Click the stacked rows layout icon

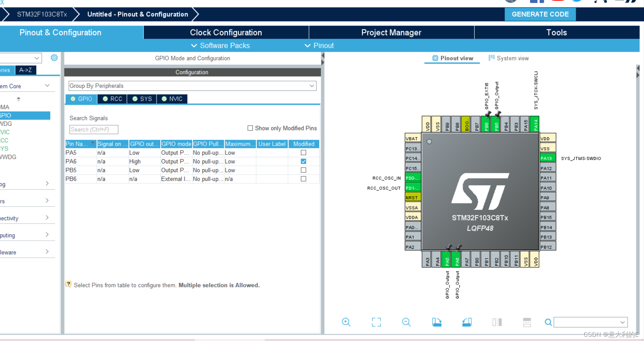527,322
